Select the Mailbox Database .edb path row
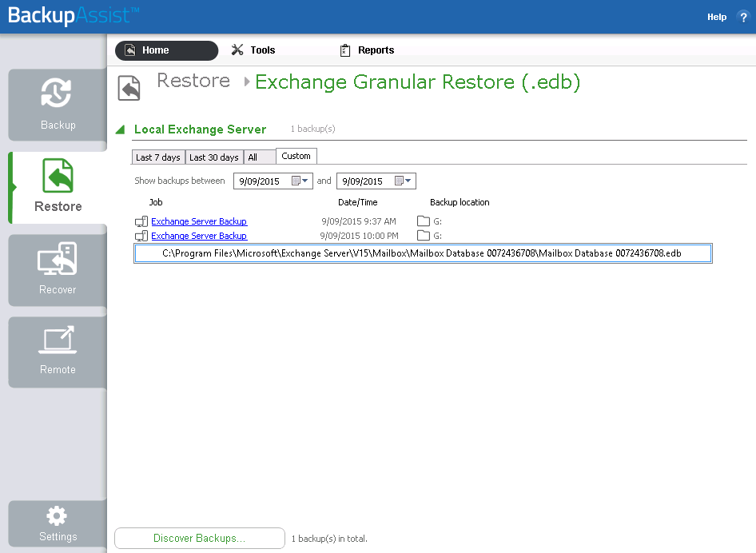This screenshot has height=553, width=756. [423, 253]
